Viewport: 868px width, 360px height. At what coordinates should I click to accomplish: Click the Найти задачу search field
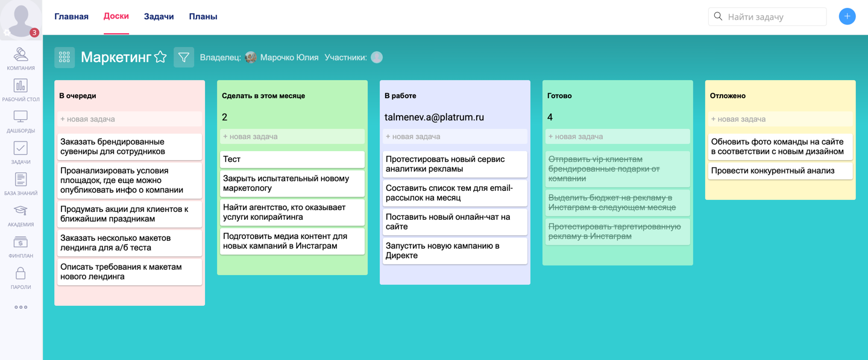click(773, 17)
